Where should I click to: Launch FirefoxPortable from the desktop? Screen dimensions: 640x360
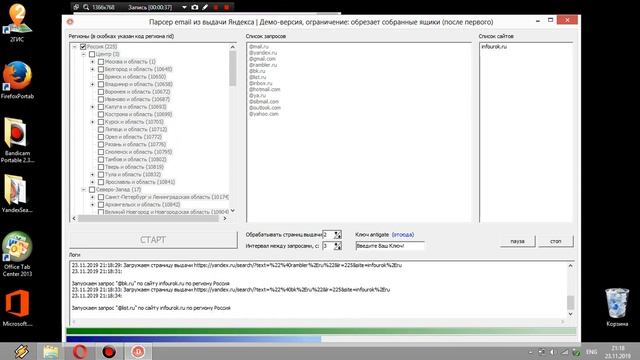pos(17,80)
